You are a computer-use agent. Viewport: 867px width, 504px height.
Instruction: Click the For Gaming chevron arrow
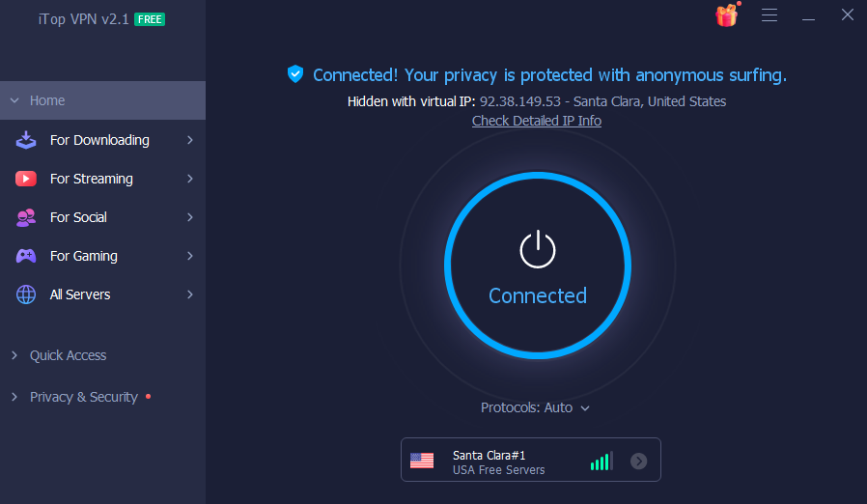tap(189, 256)
